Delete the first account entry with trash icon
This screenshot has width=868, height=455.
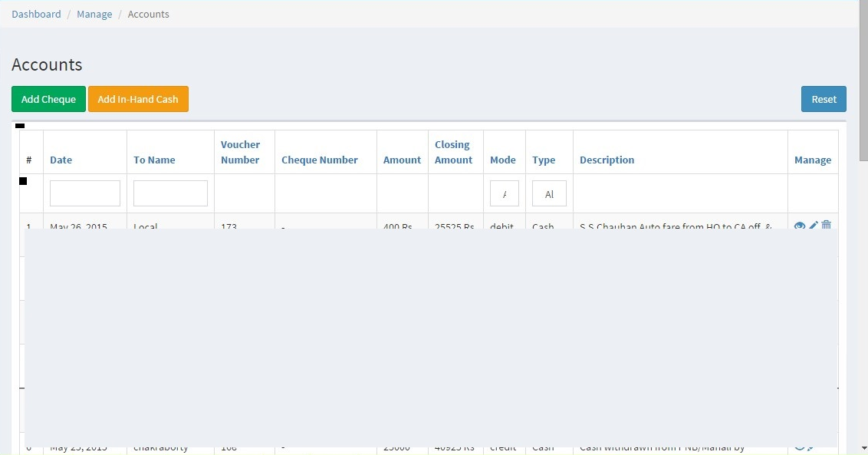click(x=827, y=225)
